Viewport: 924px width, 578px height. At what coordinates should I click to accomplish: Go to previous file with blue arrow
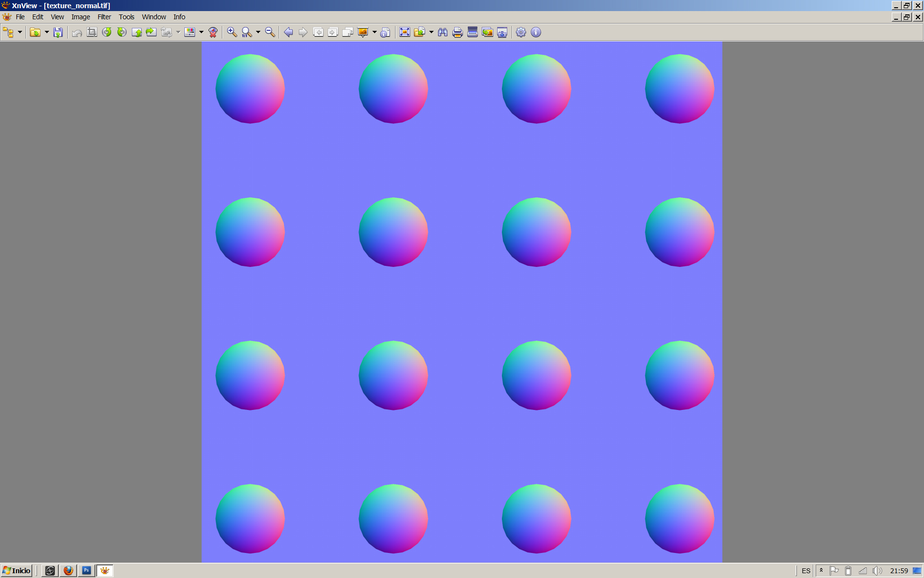tap(288, 32)
